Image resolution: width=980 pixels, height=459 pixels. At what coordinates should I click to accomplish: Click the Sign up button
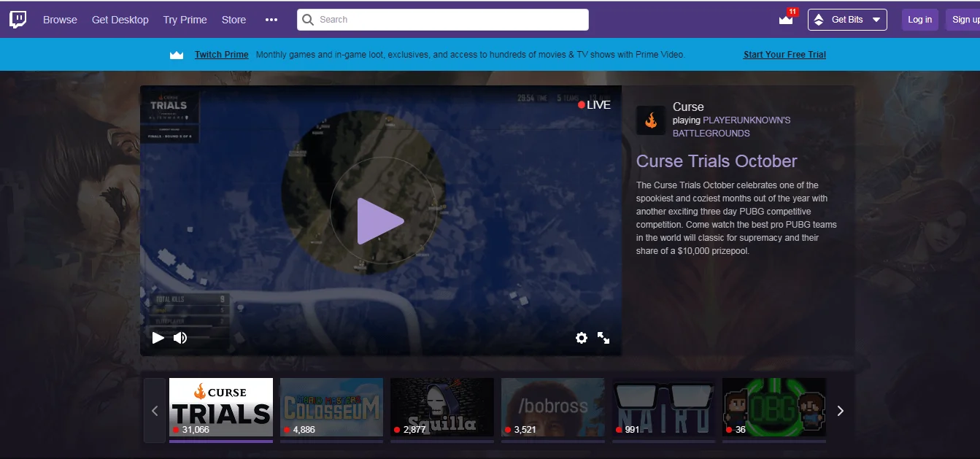pyautogui.click(x=964, y=20)
